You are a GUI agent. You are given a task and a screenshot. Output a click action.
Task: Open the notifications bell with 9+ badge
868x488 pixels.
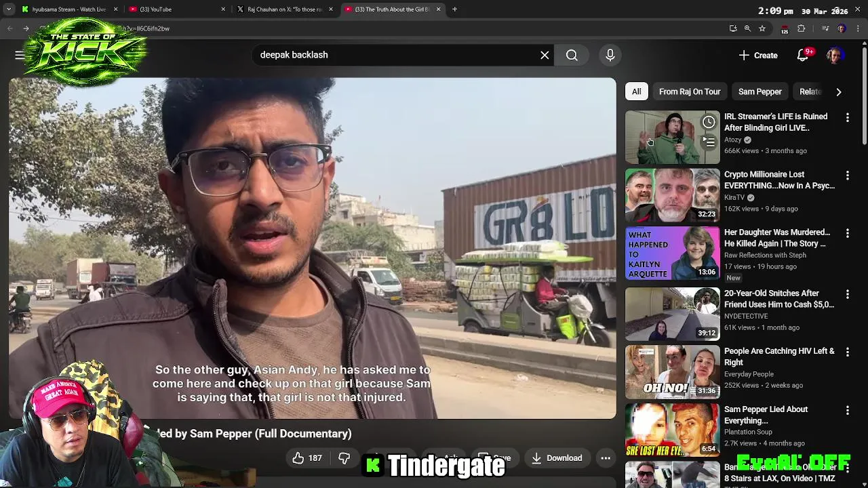(803, 55)
